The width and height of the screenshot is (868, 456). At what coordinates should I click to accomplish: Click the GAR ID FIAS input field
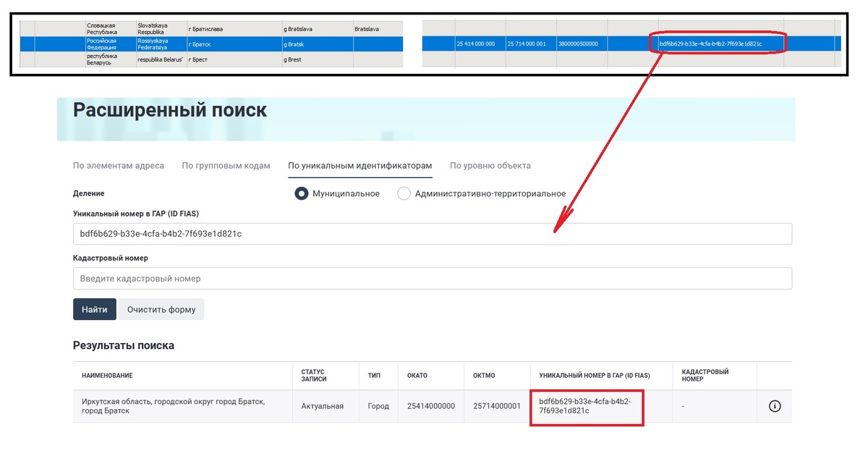[x=432, y=233]
